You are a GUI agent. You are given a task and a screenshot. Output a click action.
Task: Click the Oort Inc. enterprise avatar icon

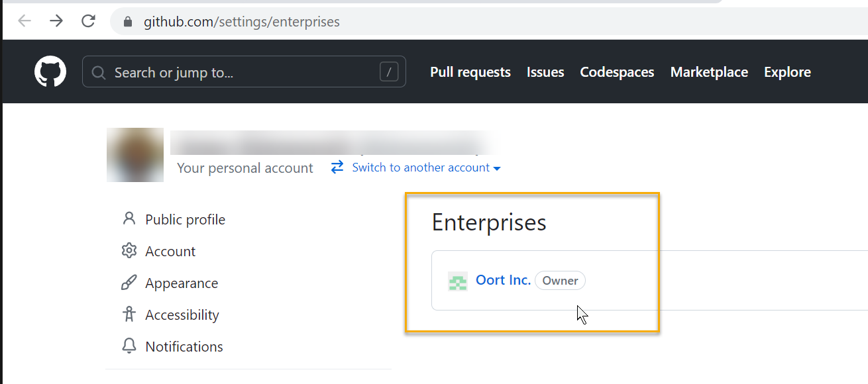click(x=457, y=281)
